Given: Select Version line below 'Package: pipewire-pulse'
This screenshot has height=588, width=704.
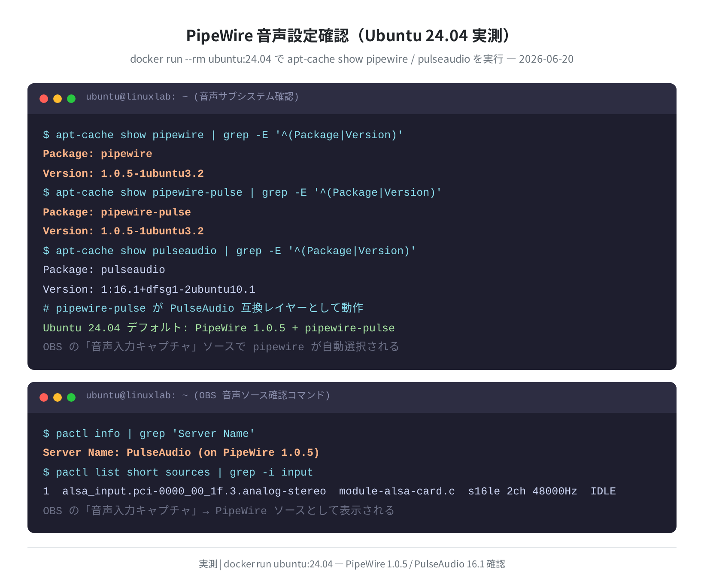Looking at the screenshot, I should (x=123, y=231).
